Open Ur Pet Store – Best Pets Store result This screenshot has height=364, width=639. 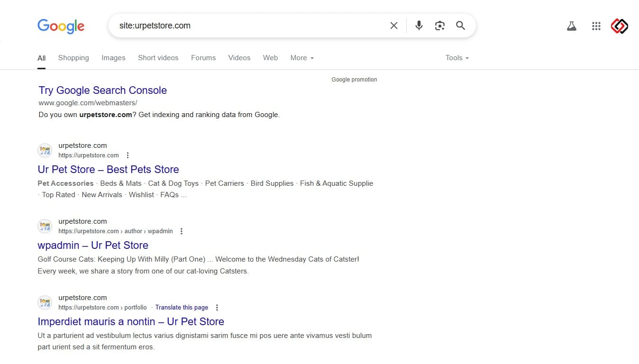(x=108, y=170)
